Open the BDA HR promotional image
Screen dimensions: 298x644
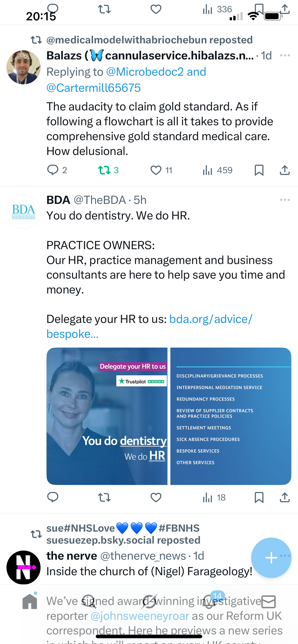pyautogui.click(x=169, y=416)
